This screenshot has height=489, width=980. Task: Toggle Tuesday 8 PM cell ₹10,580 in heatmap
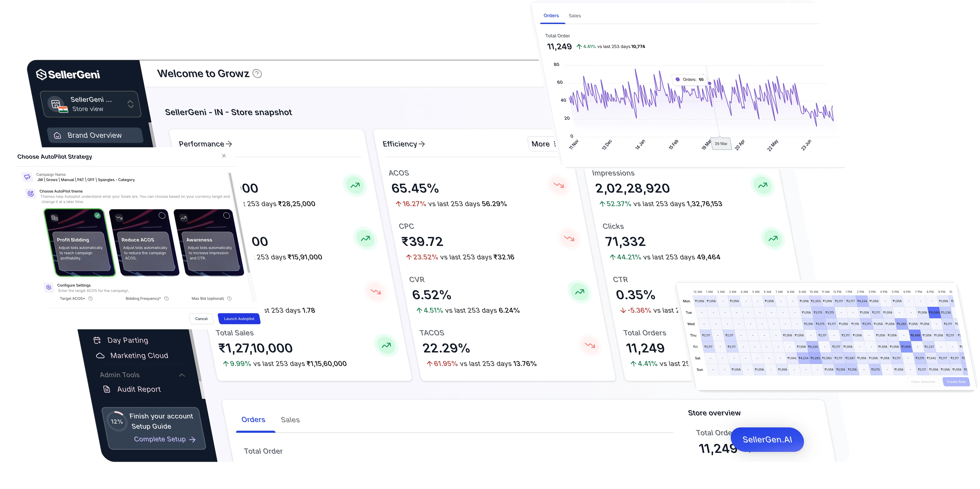point(934,313)
